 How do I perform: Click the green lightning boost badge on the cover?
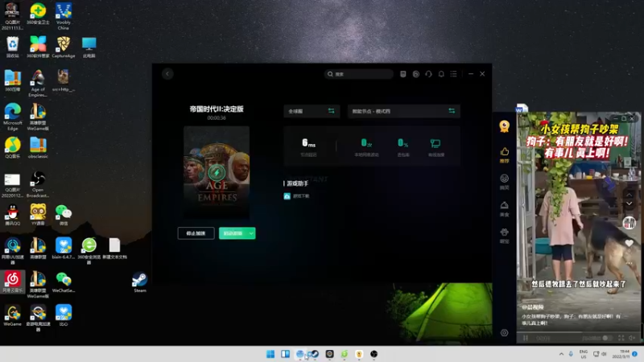pyautogui.click(x=217, y=172)
